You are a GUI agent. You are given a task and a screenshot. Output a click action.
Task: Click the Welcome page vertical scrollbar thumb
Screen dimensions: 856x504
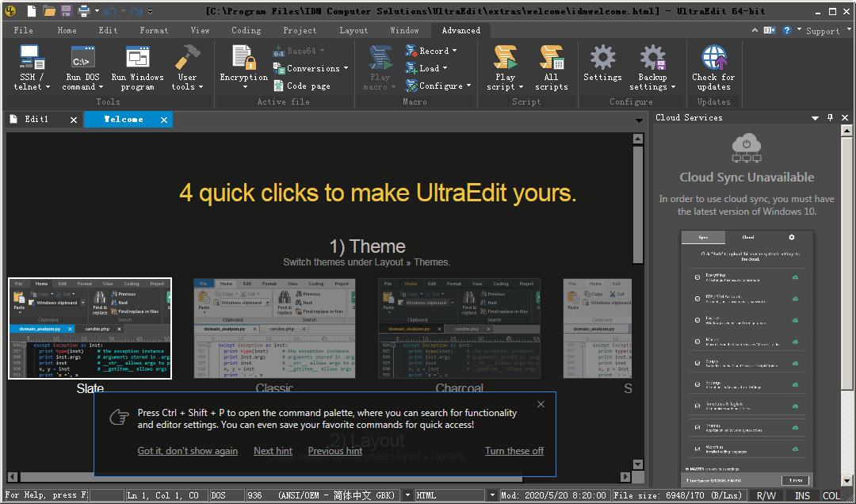pyautogui.click(x=637, y=205)
